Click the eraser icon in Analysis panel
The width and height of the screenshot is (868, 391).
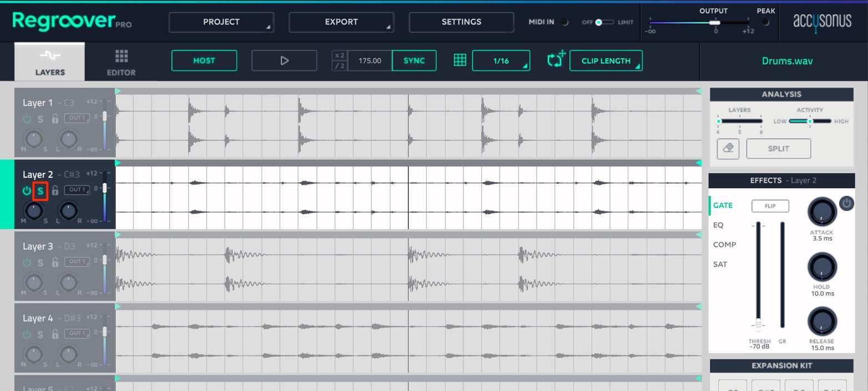(x=728, y=149)
